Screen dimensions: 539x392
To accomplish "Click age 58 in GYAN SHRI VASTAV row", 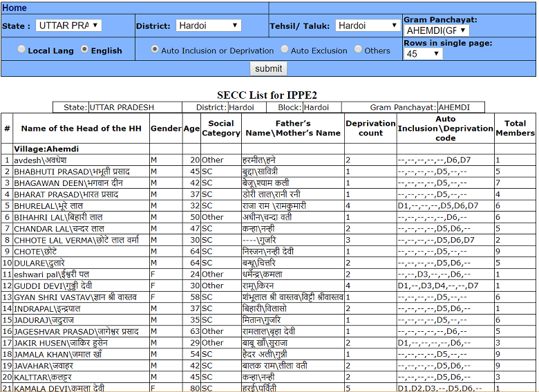I will coord(195,297).
